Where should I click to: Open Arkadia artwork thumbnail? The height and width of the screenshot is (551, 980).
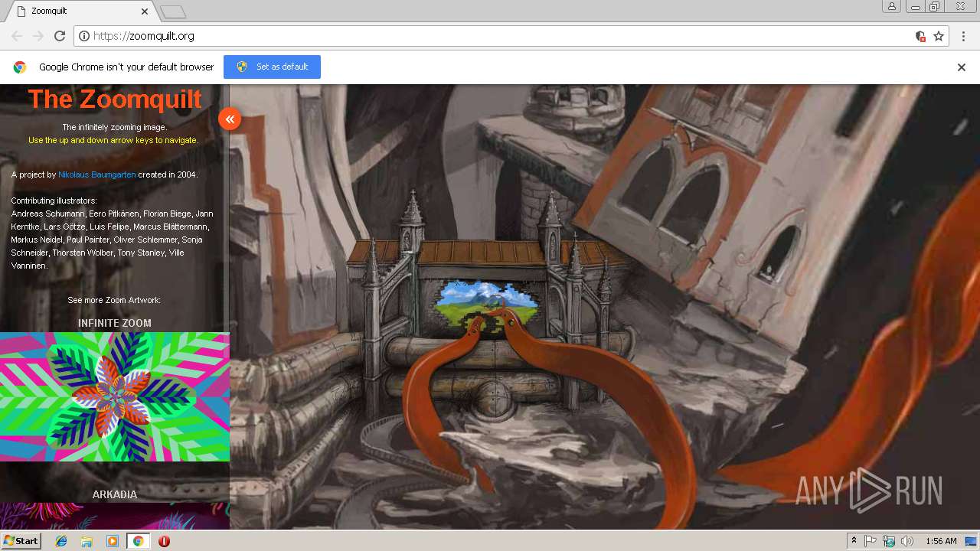115,517
